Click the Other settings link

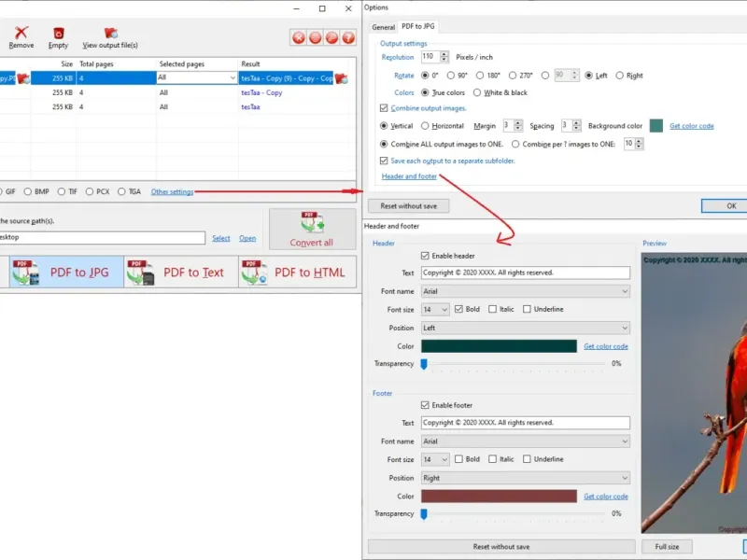tap(172, 192)
